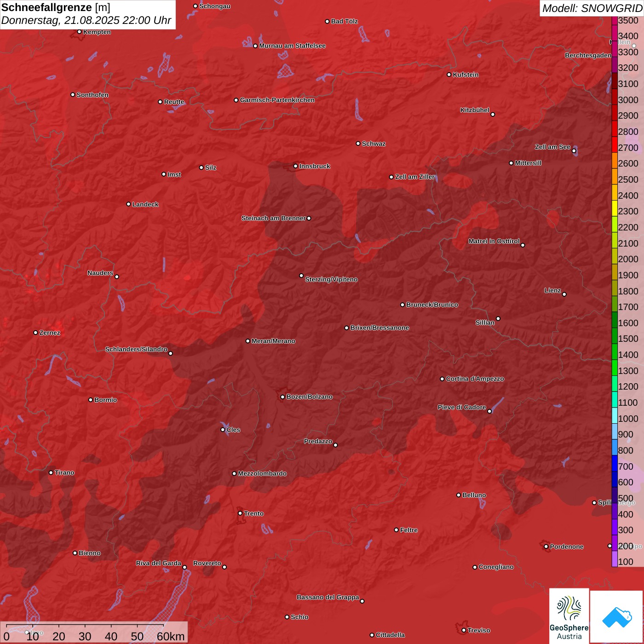Click the Rovereto label
Viewport: 644px width, 644px height.
[x=207, y=563]
